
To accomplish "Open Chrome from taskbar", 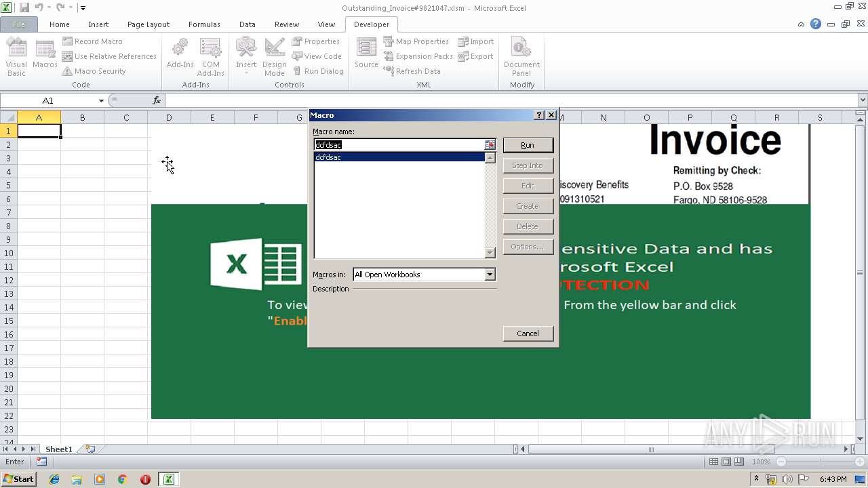I will click(122, 479).
